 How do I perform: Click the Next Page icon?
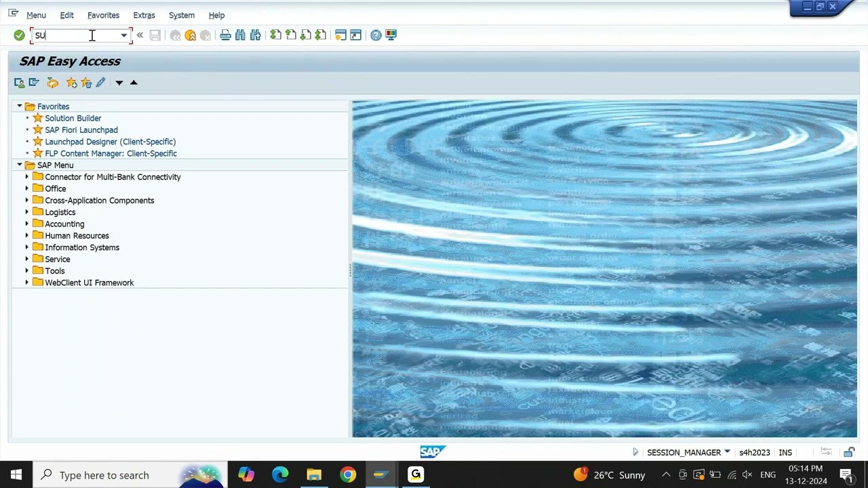coord(305,35)
